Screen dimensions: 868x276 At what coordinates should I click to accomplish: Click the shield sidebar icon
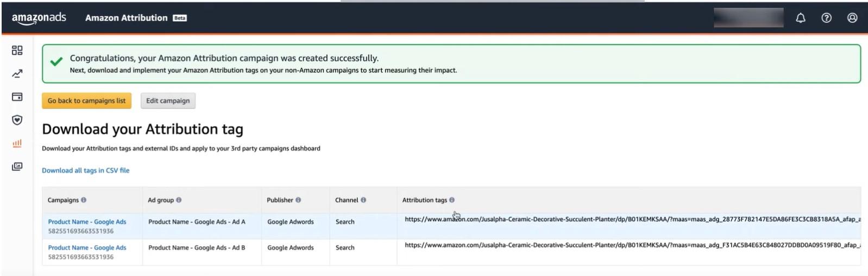(x=17, y=120)
